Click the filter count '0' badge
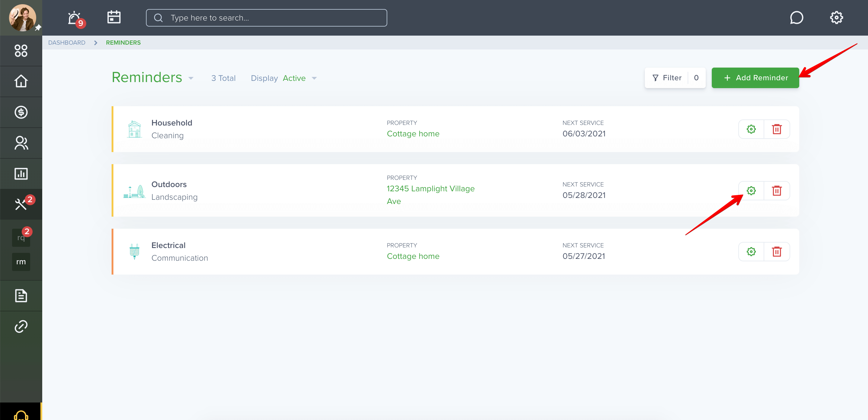 (x=696, y=78)
